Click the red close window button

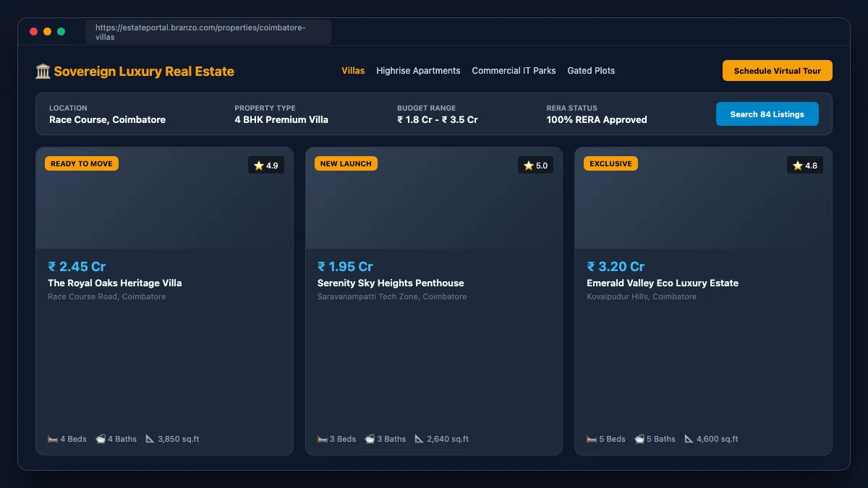[x=33, y=32]
